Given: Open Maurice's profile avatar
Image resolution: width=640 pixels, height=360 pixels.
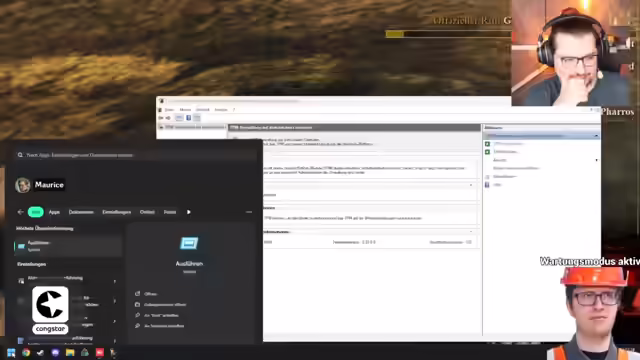Looking at the screenshot, I should pyautogui.click(x=23, y=185).
